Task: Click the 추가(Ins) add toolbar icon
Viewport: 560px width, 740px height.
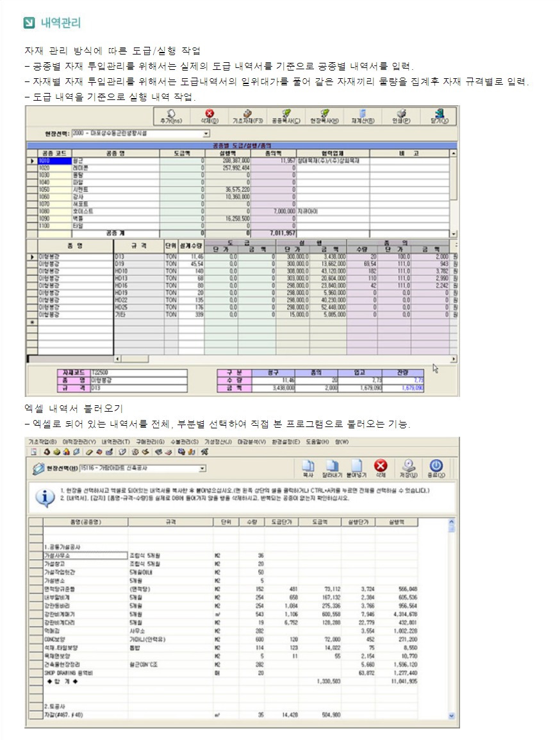Action: 171,115
